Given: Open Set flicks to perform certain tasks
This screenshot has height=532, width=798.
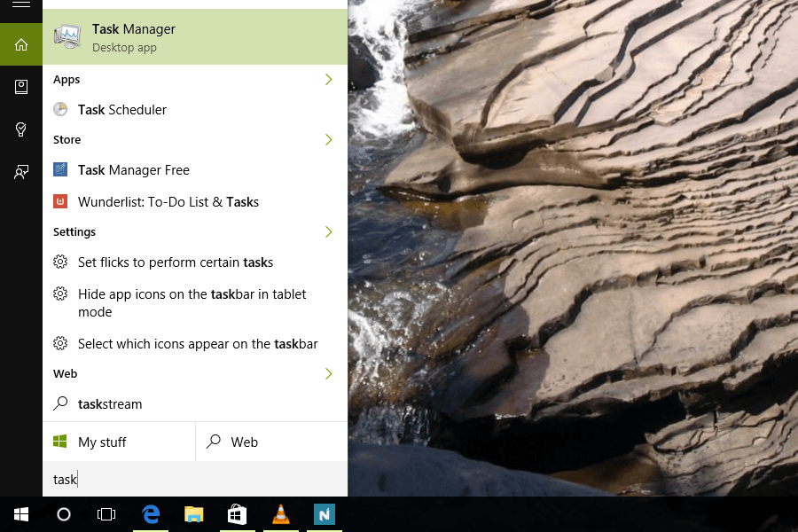Looking at the screenshot, I should 195,262.
